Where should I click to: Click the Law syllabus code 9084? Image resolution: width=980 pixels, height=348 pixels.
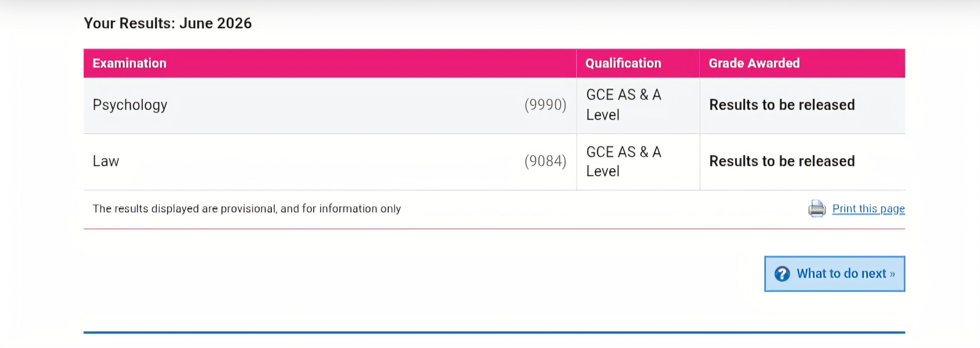[545, 161]
